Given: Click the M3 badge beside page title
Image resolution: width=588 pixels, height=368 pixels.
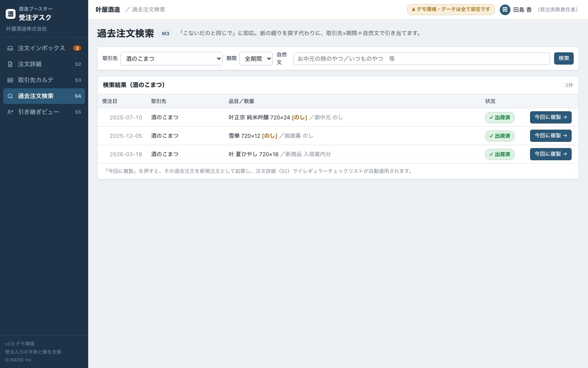Looking at the screenshot, I should 165,34.
